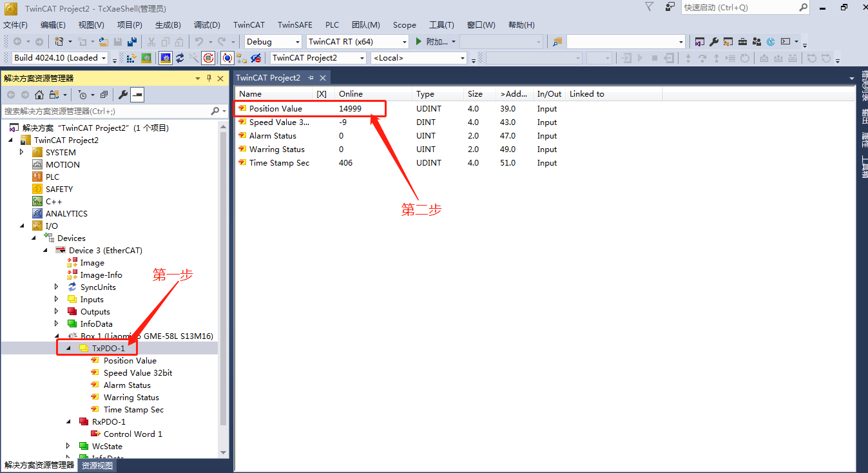Toggle auto-hide pin on Solution Explorer
The image size is (868, 473).
click(x=209, y=78)
